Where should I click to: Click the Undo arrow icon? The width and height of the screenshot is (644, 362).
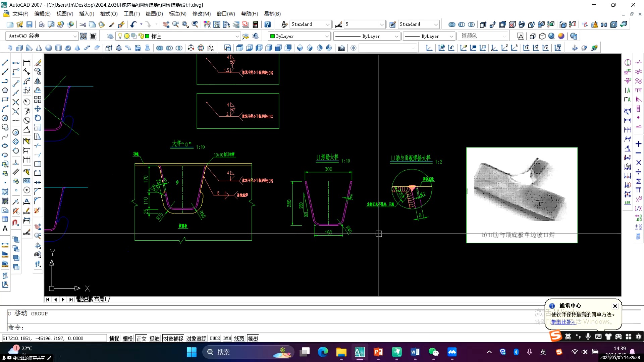tap(133, 24)
